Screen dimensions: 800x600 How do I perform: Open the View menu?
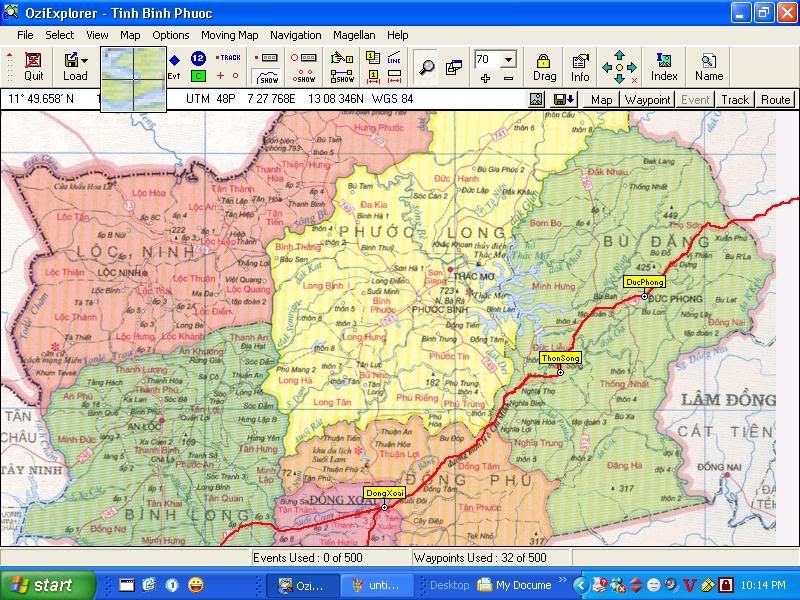click(x=97, y=35)
